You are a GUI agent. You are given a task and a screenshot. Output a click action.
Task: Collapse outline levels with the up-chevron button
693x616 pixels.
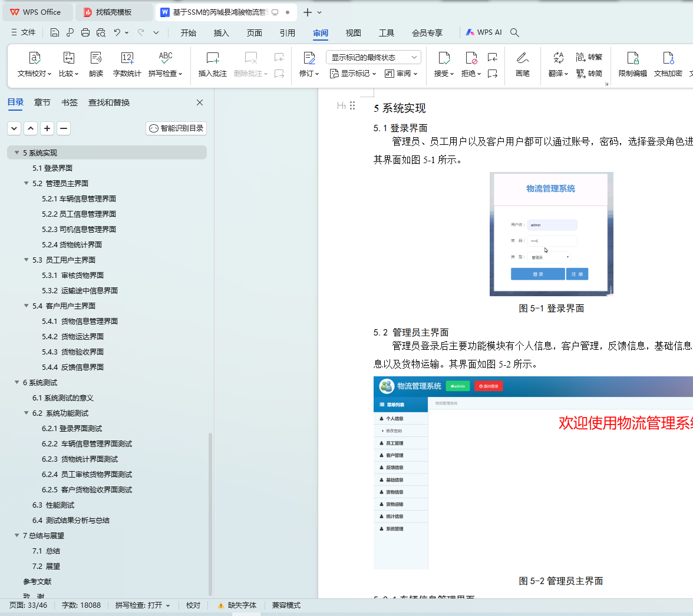click(x=31, y=128)
